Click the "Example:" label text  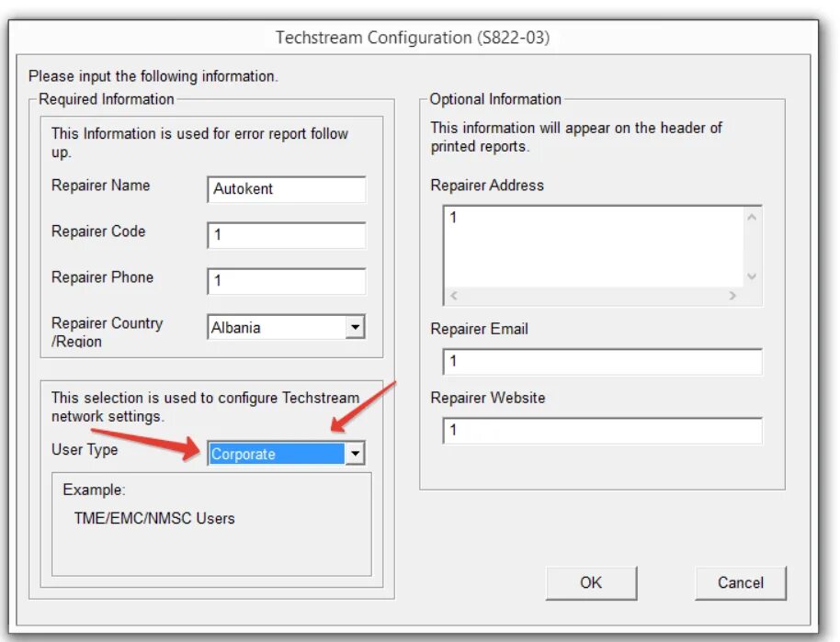click(95, 490)
